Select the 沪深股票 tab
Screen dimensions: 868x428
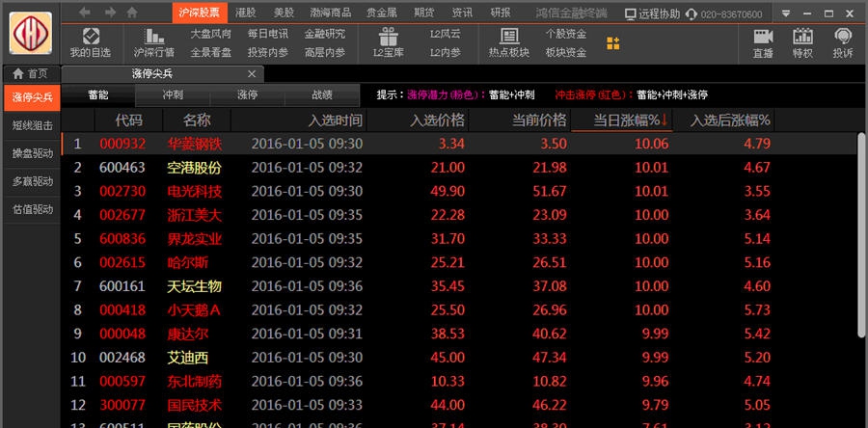[199, 13]
